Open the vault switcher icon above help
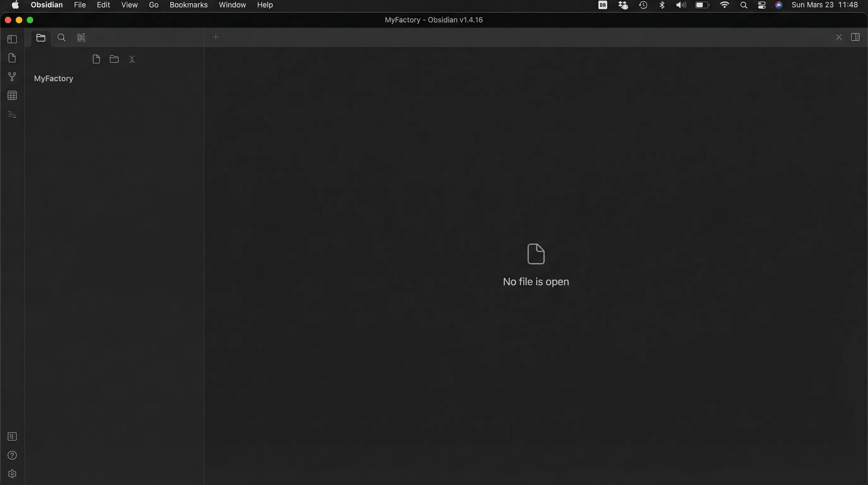The width and height of the screenshot is (868, 485). [12, 436]
